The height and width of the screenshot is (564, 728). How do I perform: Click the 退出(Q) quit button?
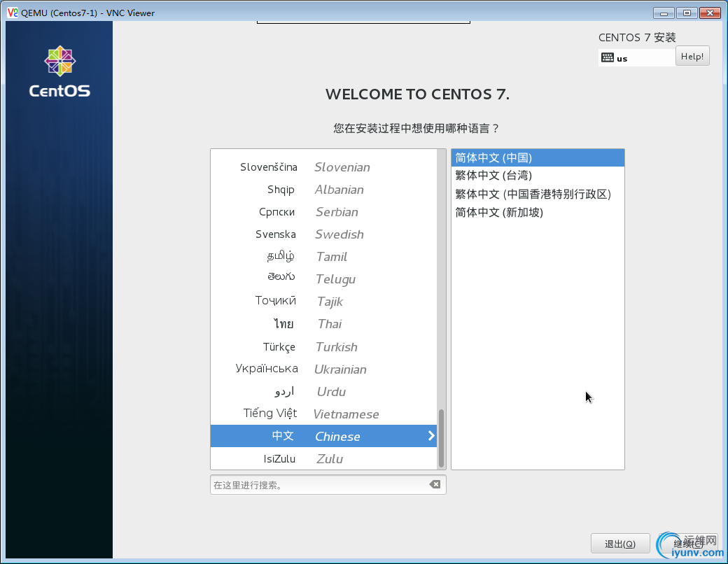click(619, 544)
